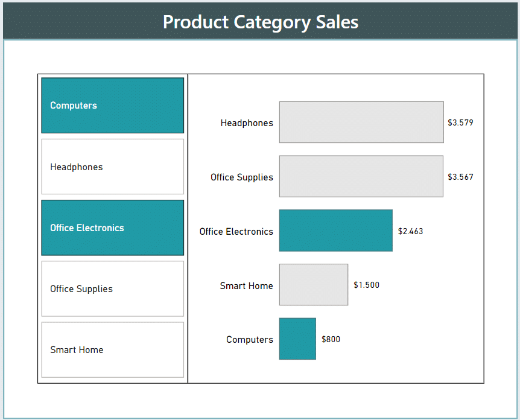Click the Computers axis label in the chart
Viewport: 520px width, 420px height.
click(x=249, y=340)
